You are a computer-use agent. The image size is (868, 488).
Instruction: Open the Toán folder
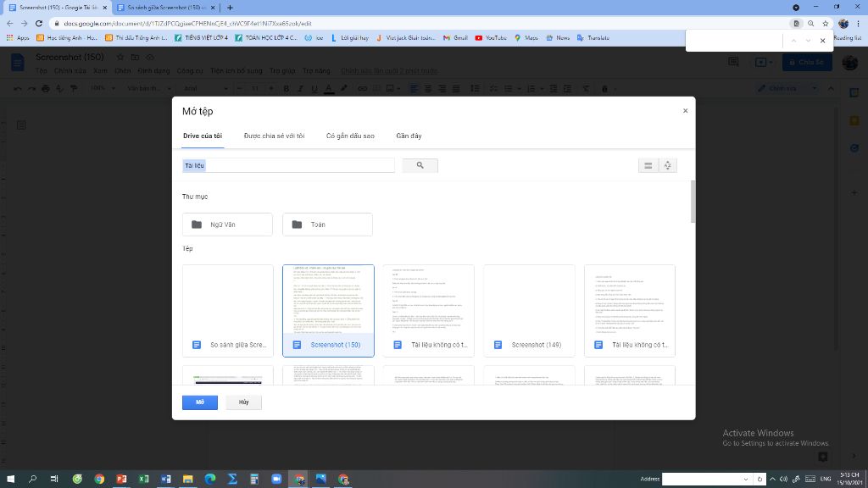(328, 225)
